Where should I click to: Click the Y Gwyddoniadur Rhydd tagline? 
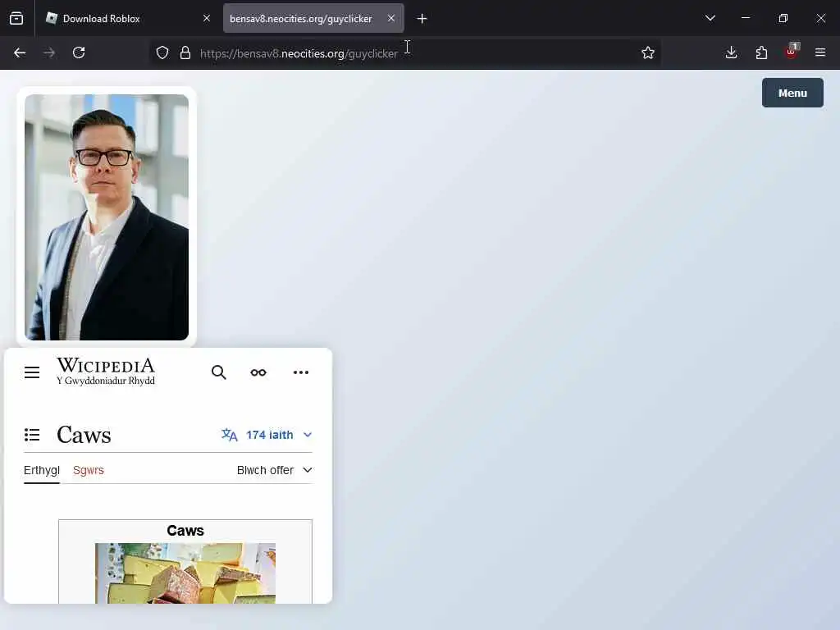(x=106, y=381)
